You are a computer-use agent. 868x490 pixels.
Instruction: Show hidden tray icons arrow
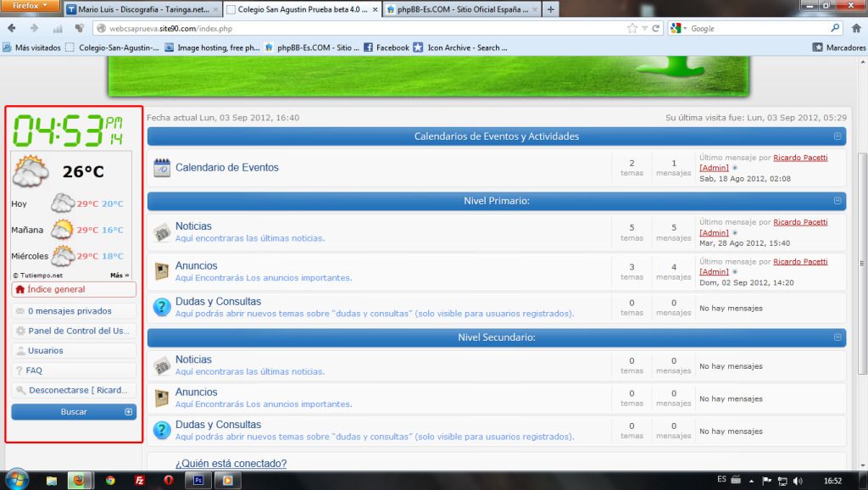pos(751,481)
